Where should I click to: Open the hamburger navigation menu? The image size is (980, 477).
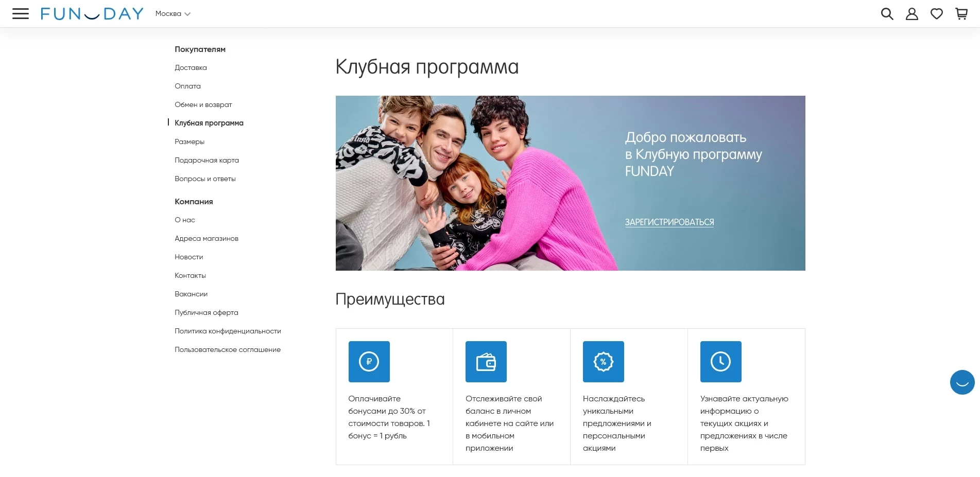pyautogui.click(x=21, y=13)
